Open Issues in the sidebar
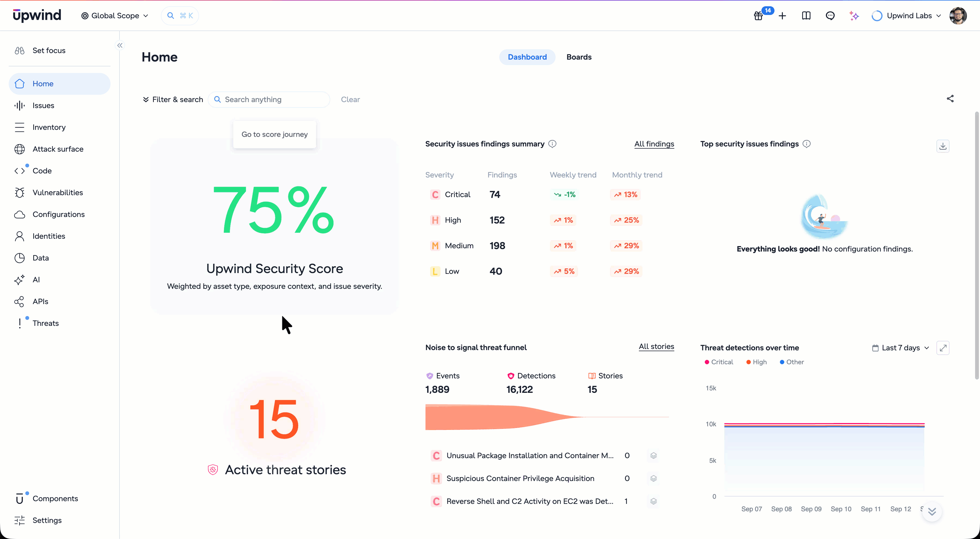The width and height of the screenshot is (980, 539). coord(60,105)
